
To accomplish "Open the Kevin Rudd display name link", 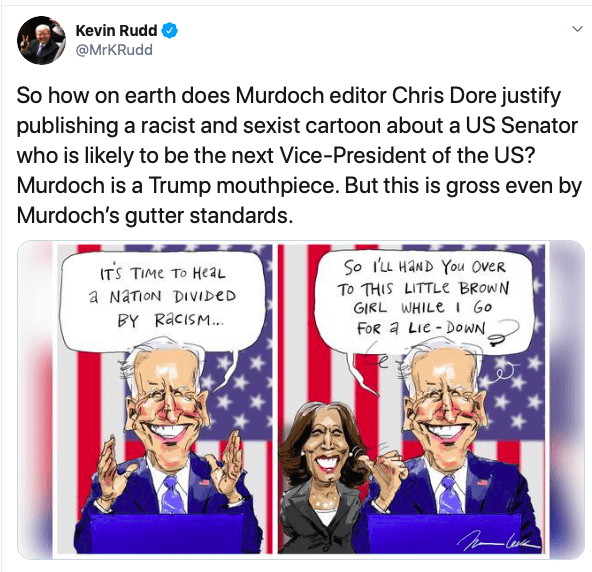I will (x=116, y=31).
